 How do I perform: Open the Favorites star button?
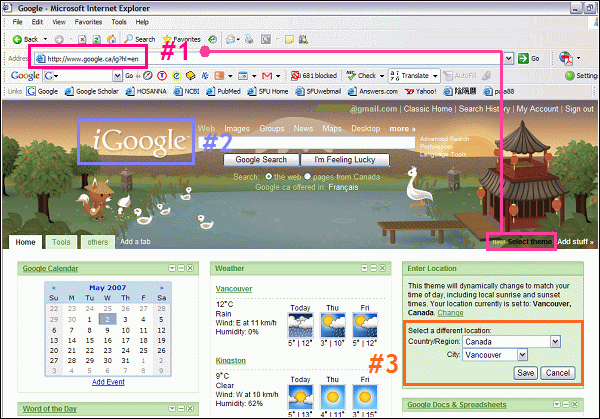click(x=182, y=39)
